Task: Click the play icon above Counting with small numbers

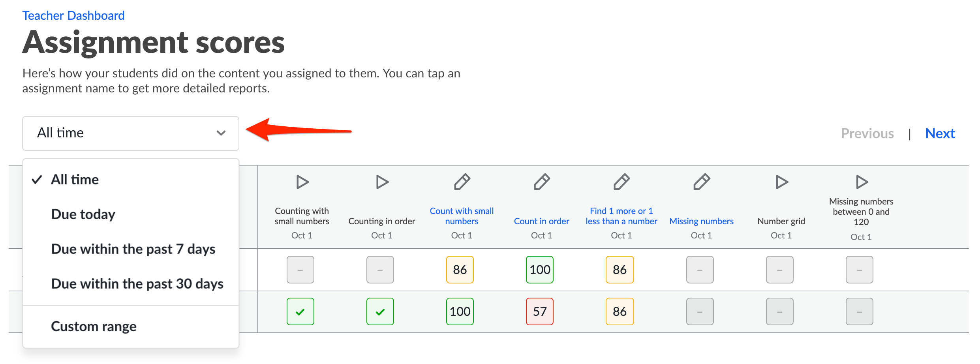Action: (x=302, y=182)
